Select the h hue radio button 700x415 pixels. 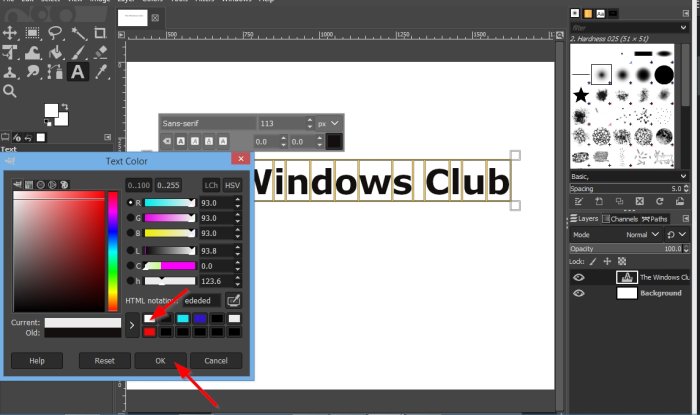130,281
